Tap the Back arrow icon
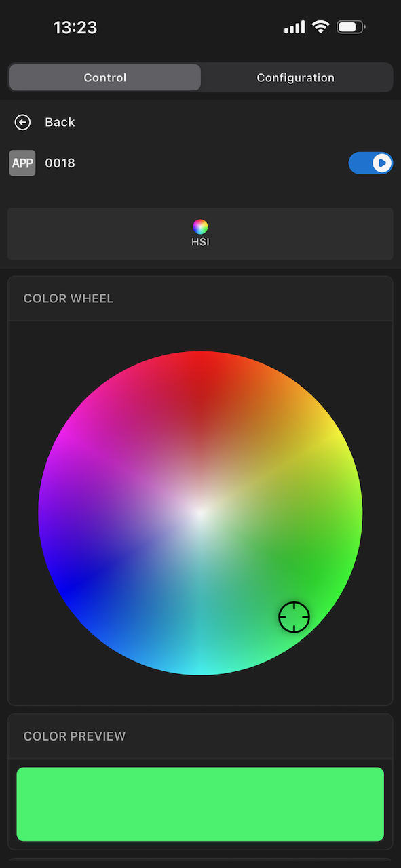Viewport: 401px width, 868px height. pos(22,122)
